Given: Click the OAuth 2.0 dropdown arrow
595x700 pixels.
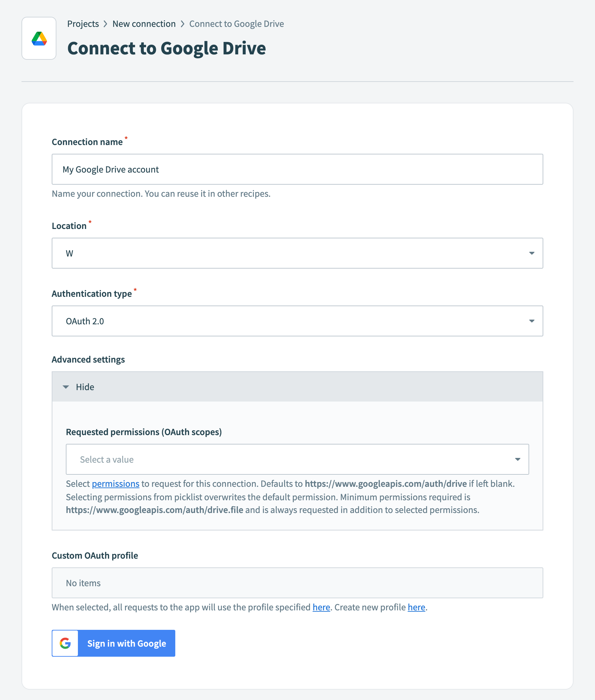Looking at the screenshot, I should (532, 321).
